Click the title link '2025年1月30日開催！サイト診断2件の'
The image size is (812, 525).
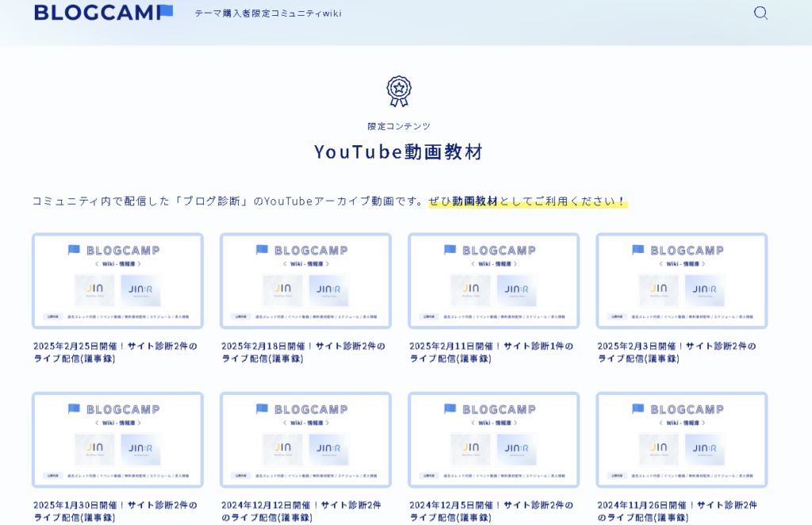tap(116, 505)
